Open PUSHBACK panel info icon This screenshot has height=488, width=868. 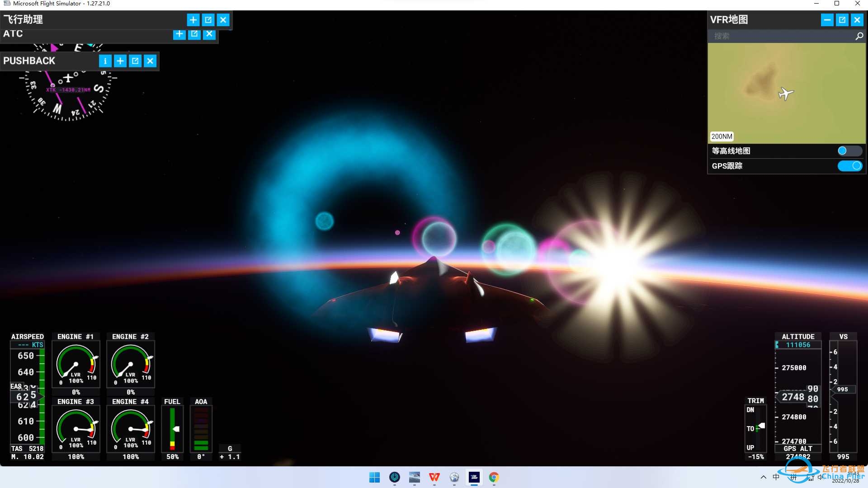tap(105, 61)
